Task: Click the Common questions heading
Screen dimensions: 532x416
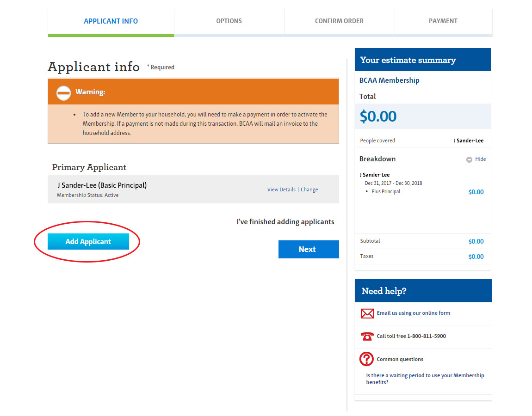Action: (400, 359)
